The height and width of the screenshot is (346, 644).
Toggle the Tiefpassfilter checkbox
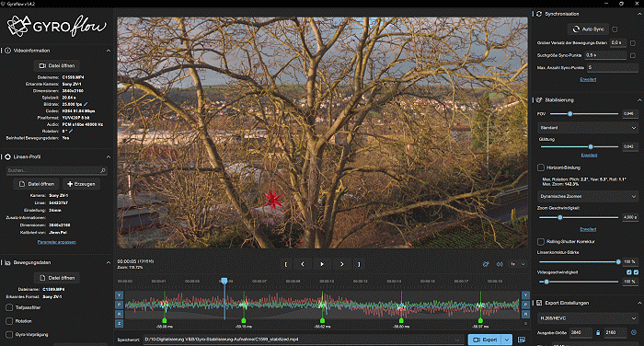pos(9,307)
